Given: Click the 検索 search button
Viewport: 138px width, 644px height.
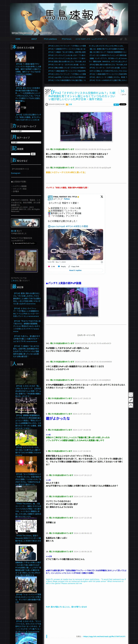Looking at the screenshot, I should tap(33, 154).
